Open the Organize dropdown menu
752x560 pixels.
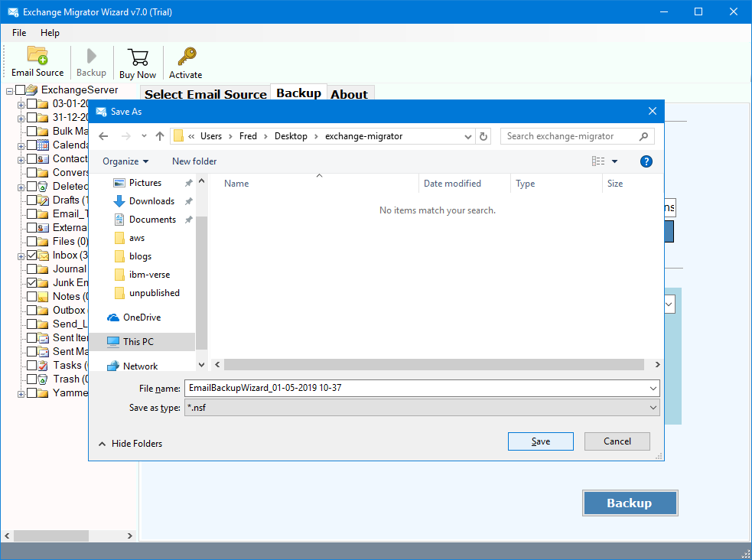(125, 161)
